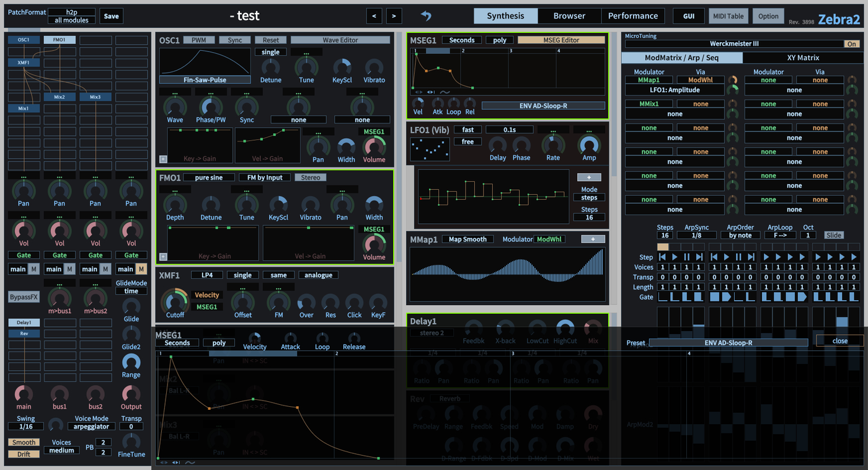Click the plus icon under FMO1 Key->Gain graph

tap(163, 257)
